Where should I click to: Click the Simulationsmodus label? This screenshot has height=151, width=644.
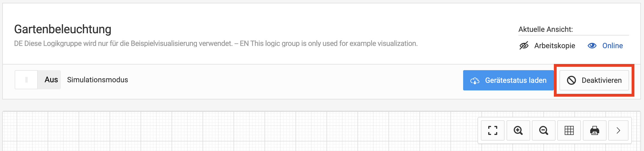point(97,80)
